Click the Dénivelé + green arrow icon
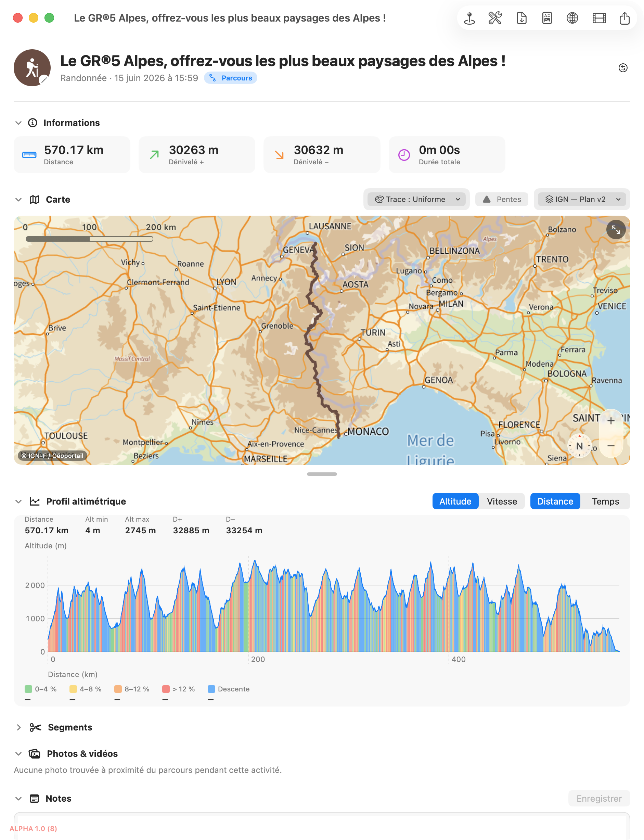Screen dimensions: 644x840 (x=154, y=155)
